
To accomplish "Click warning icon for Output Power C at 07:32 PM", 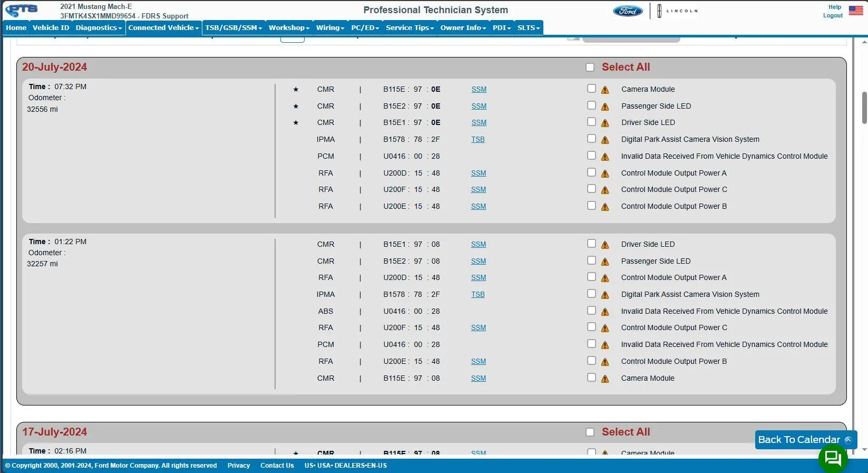I will click(x=605, y=190).
